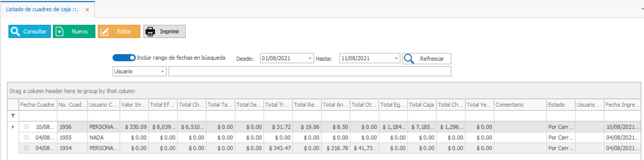This screenshot has width=644, height=160.
Task: Click the Valor Ini... column header
Action: 134,105
